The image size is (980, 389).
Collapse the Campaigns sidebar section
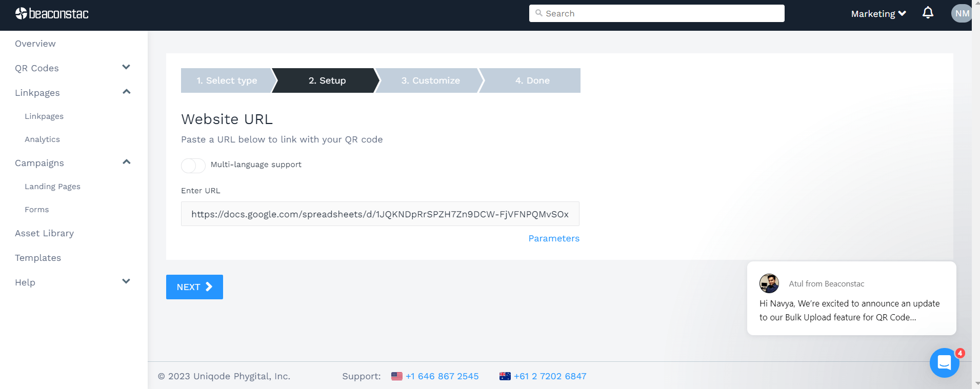coord(126,162)
